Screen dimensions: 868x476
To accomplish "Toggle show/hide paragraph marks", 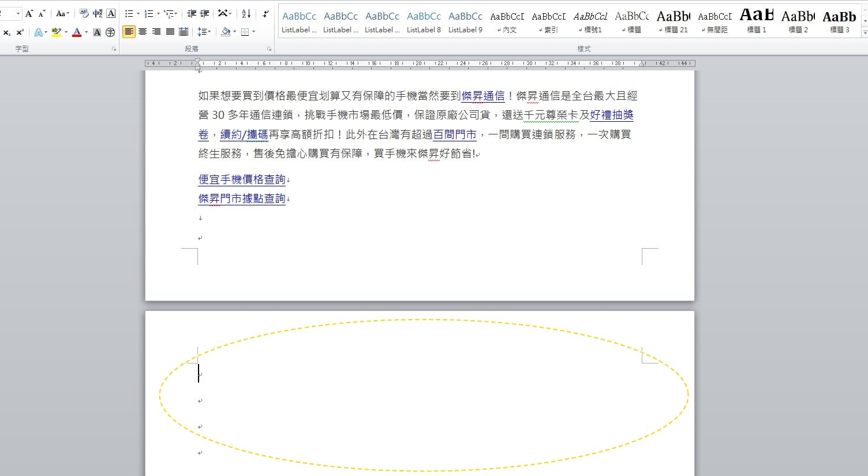I will [x=265, y=14].
